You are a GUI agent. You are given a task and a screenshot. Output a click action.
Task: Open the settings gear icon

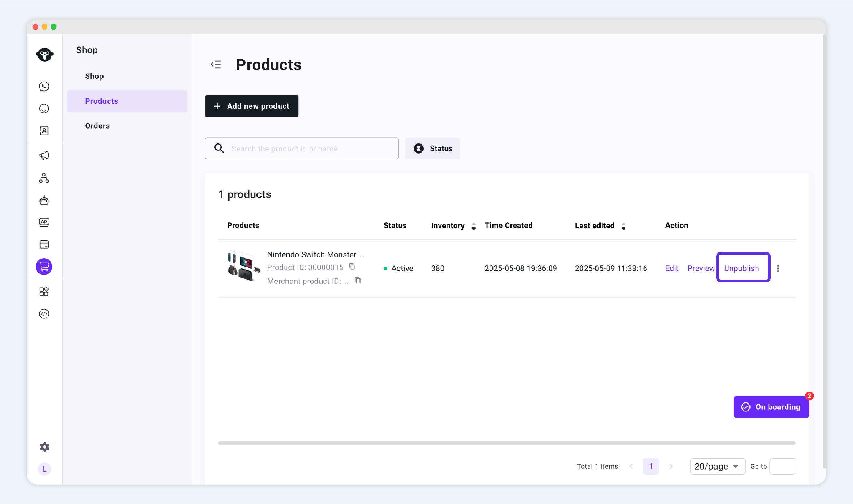[x=44, y=447]
